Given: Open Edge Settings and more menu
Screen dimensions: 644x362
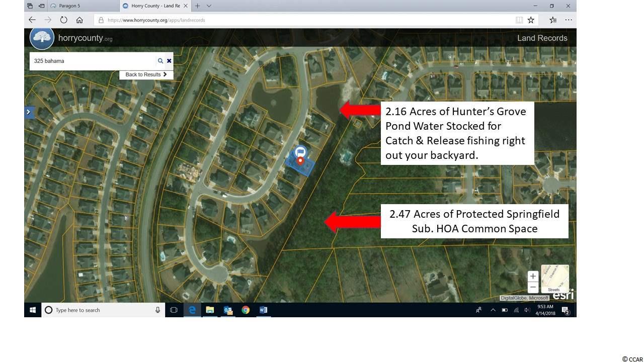Looking at the screenshot, I should click(x=569, y=20).
